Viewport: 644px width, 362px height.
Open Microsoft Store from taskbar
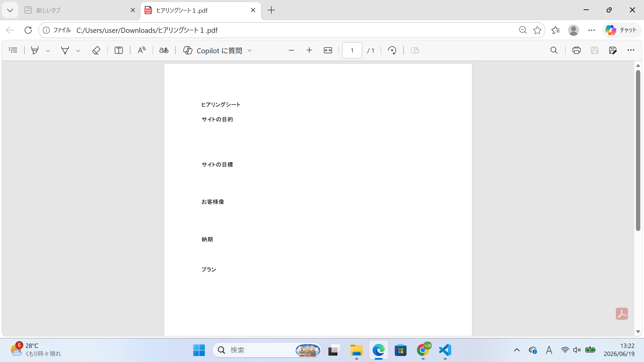[x=401, y=350]
